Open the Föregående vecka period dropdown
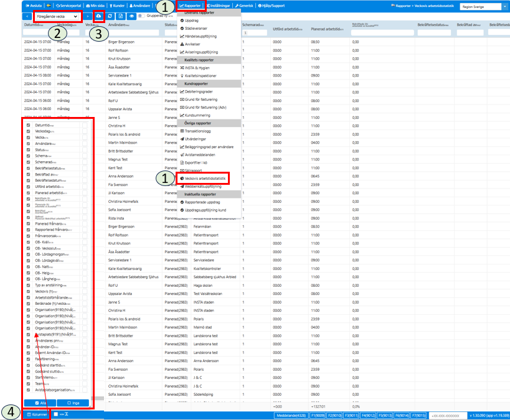This screenshot has width=510, height=420. point(57,16)
